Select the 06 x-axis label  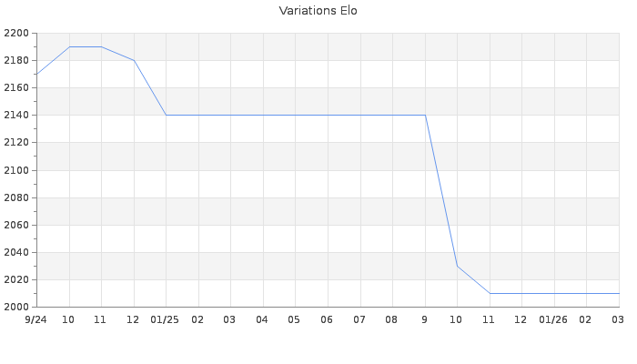tap(327, 319)
